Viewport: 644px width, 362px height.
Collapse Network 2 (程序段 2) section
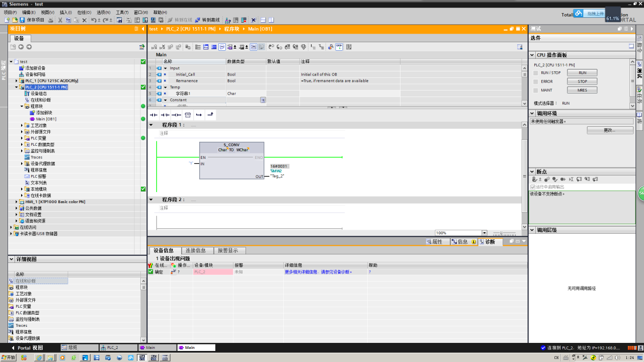151,200
